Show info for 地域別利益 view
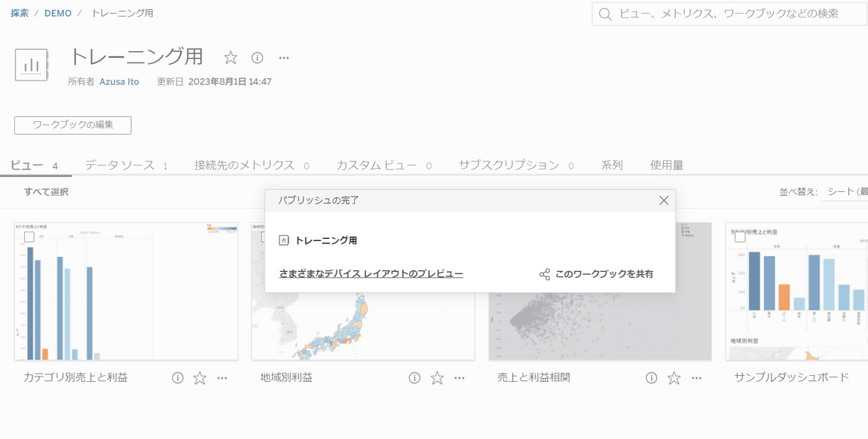Viewport: 868px width, 439px height. tap(414, 377)
